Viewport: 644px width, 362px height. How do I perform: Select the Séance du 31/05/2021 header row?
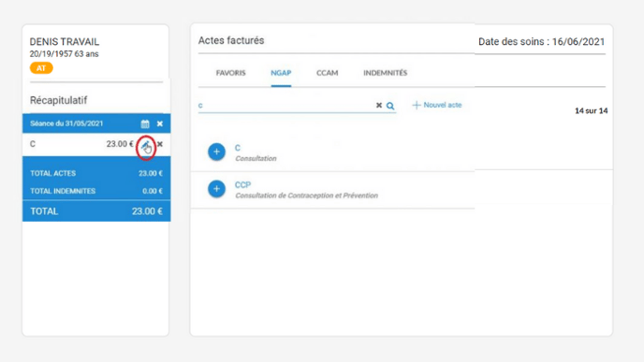coord(96,123)
